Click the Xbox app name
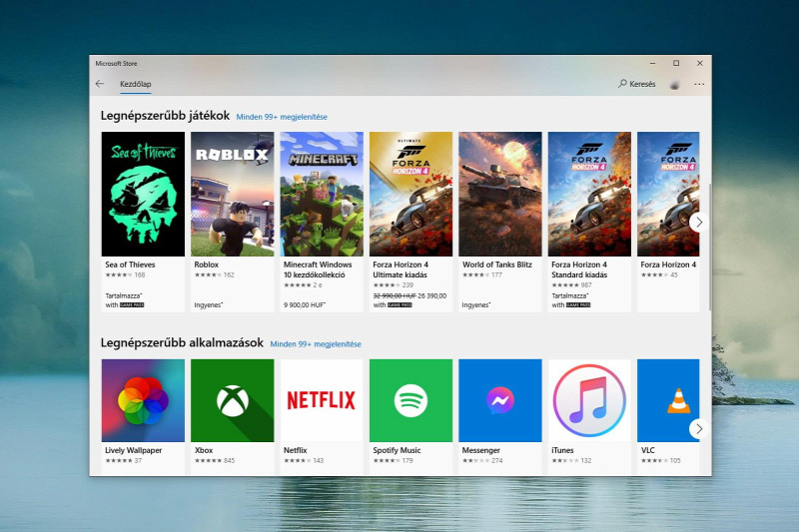This screenshot has height=532, width=799. (x=204, y=450)
